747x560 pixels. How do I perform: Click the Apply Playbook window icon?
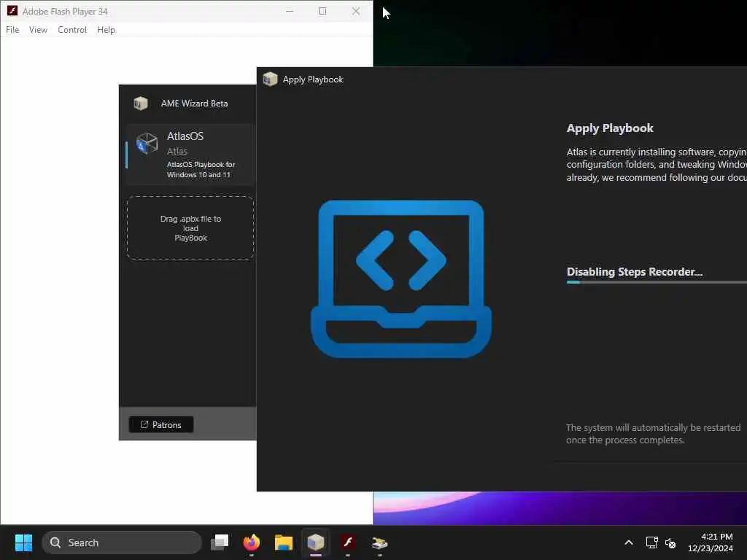(270, 79)
